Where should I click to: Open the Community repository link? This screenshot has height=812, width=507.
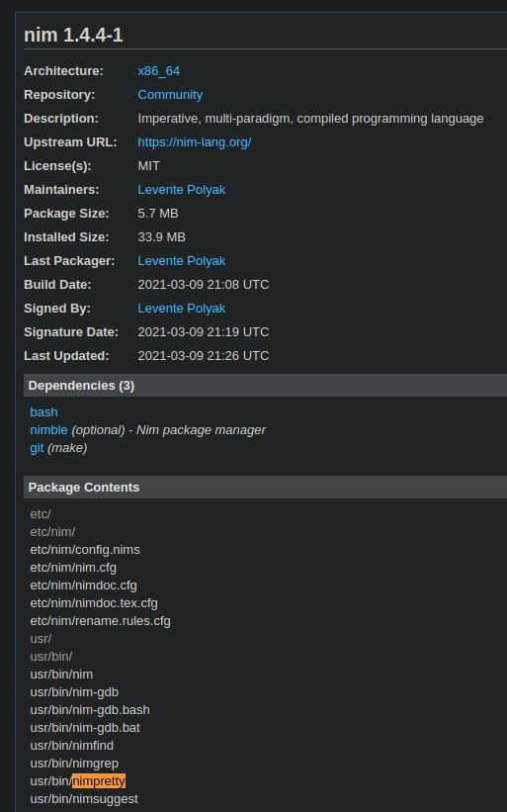(x=170, y=95)
